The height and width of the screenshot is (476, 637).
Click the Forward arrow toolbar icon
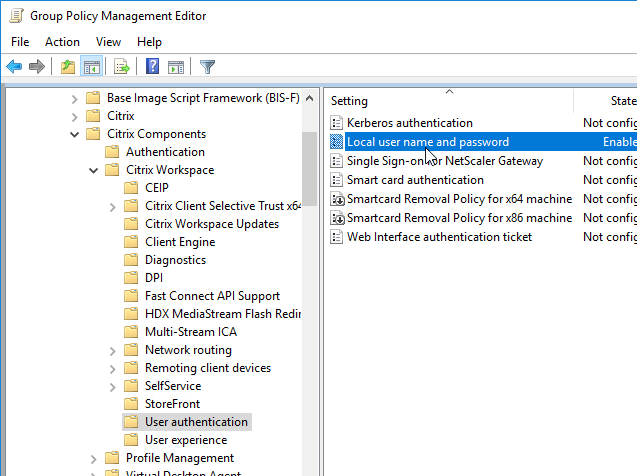click(x=37, y=67)
